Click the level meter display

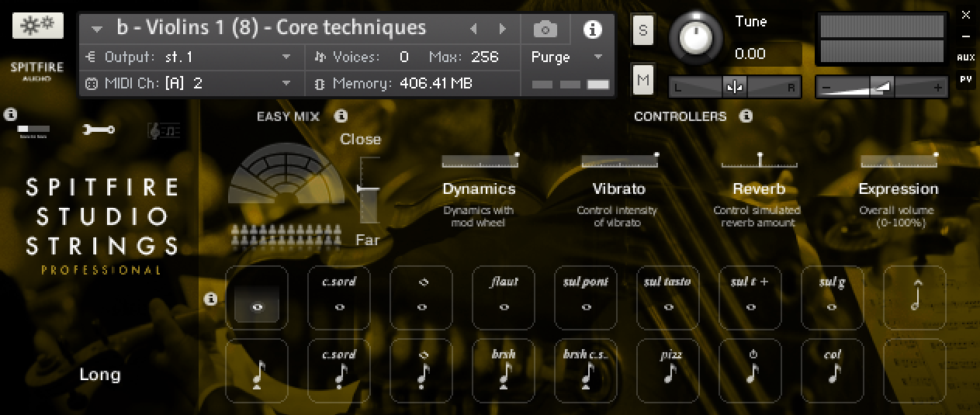(x=882, y=39)
